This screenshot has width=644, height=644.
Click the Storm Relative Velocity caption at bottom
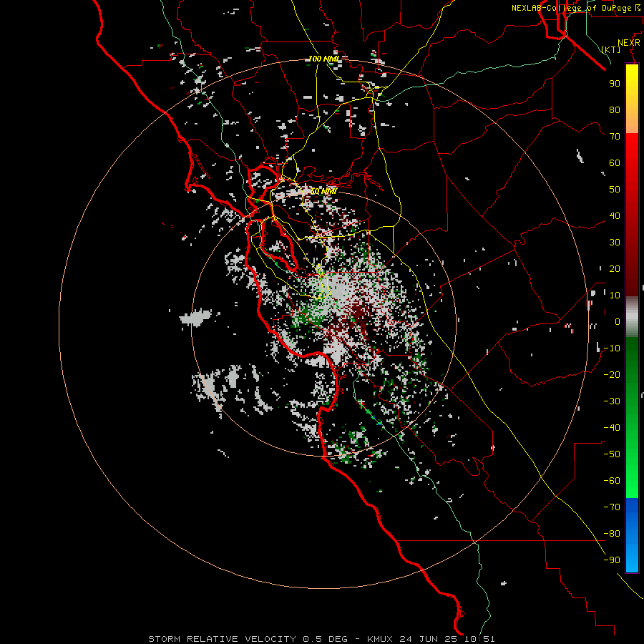tap(321, 639)
